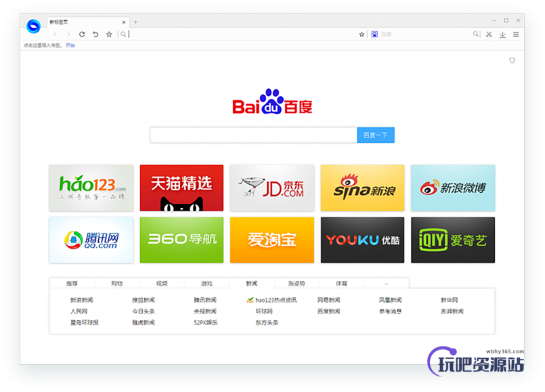The height and width of the screenshot is (392, 545).
Task: Open the 参考消息 link
Action: click(x=391, y=311)
